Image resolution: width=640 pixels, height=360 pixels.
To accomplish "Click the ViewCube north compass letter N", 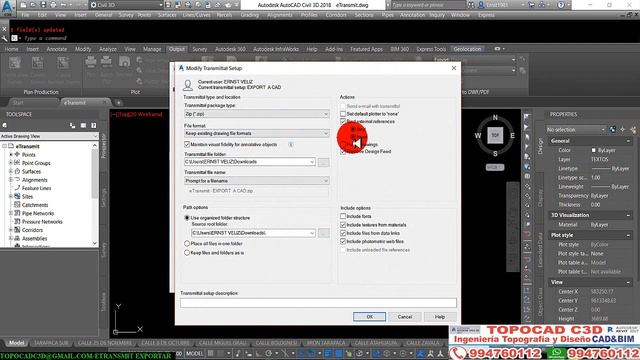I will coord(495,118).
